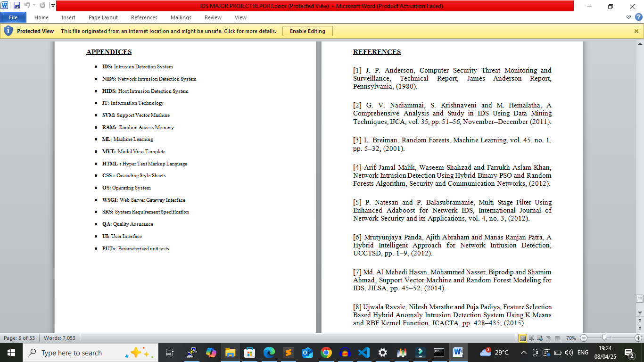Switch to Web Layout view

pyautogui.click(x=540, y=338)
